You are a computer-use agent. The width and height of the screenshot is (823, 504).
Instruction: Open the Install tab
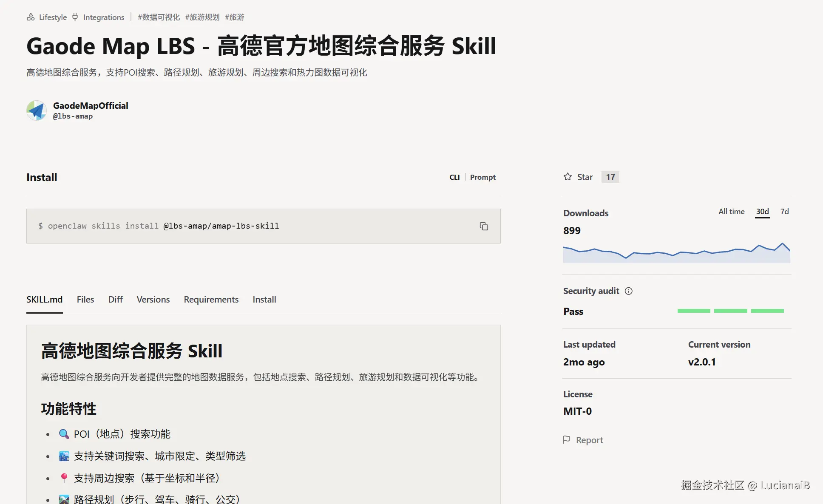264,300
